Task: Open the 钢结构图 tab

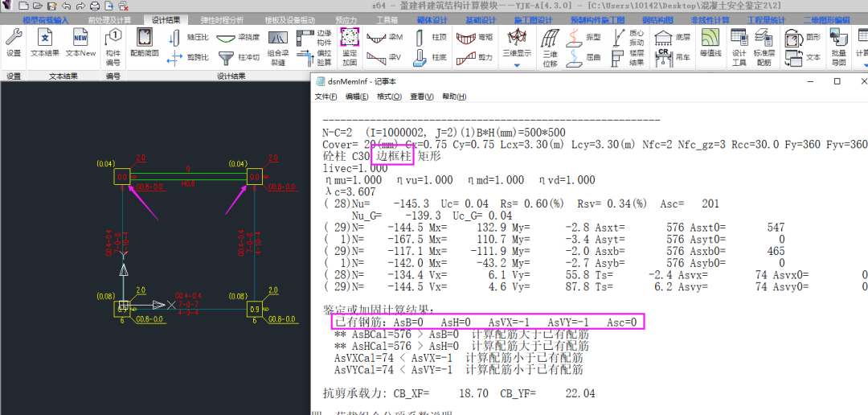Action: click(x=657, y=20)
